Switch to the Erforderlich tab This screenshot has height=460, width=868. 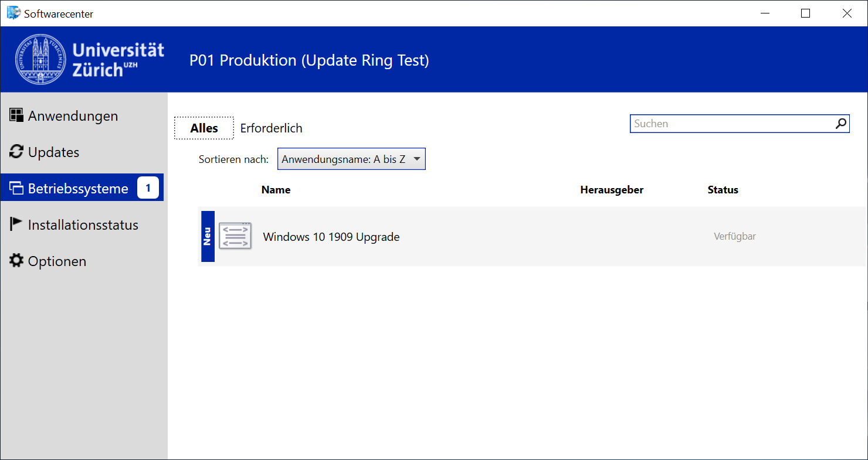272,128
